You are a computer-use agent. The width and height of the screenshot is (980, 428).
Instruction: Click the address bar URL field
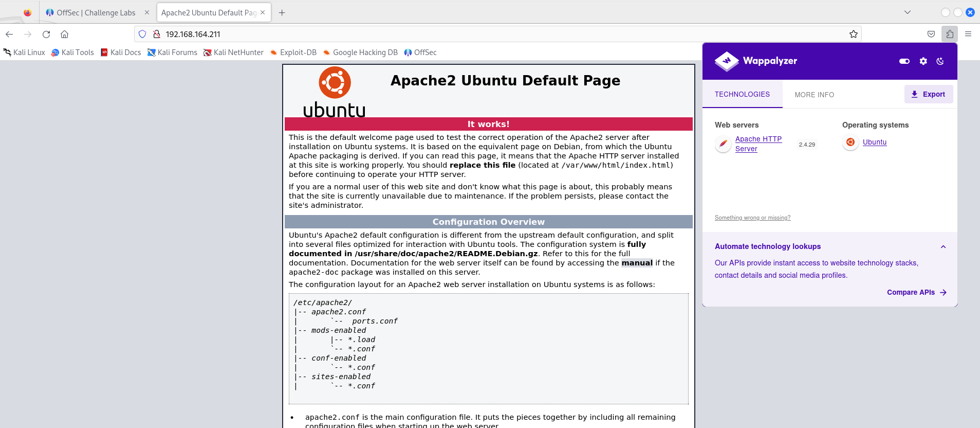463,34
